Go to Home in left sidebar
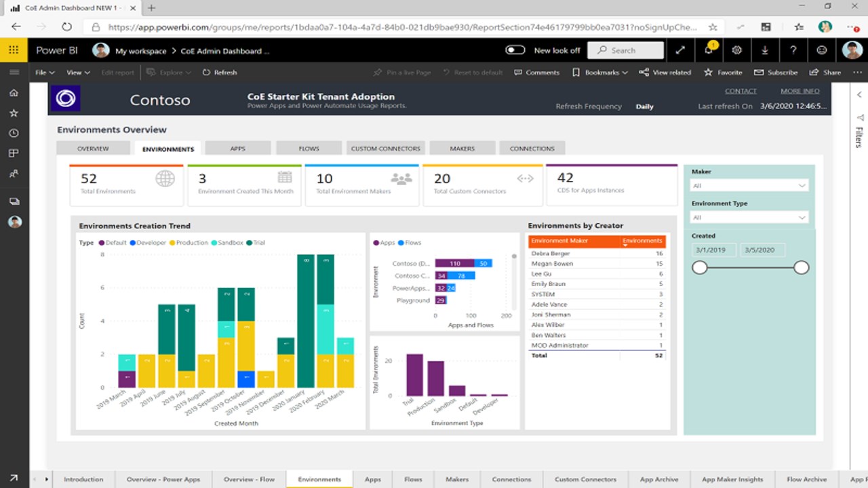Screen dimensions: 868x488 coord(14,93)
